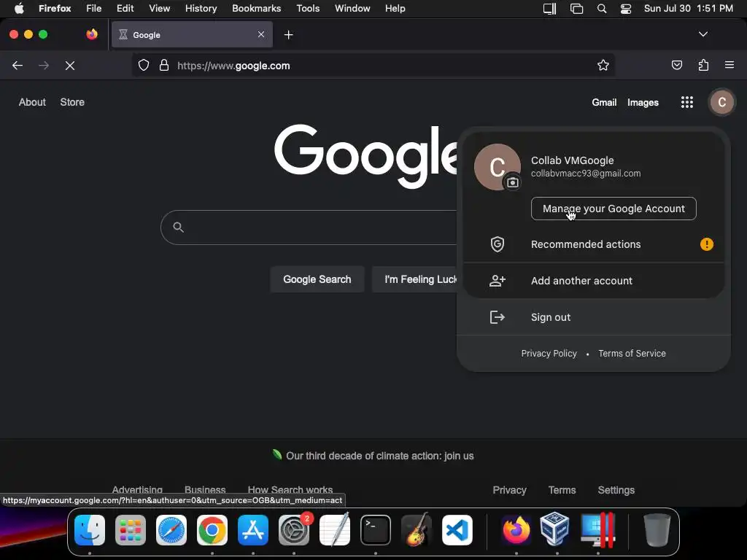Open the Extensions puzzle icon
The height and width of the screenshot is (560, 747).
click(x=703, y=65)
